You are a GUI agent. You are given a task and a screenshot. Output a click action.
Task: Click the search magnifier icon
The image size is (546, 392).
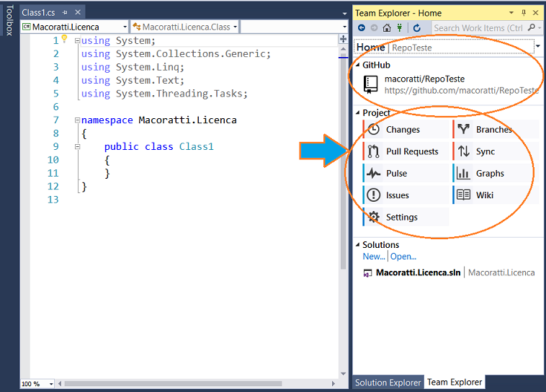tap(532, 27)
